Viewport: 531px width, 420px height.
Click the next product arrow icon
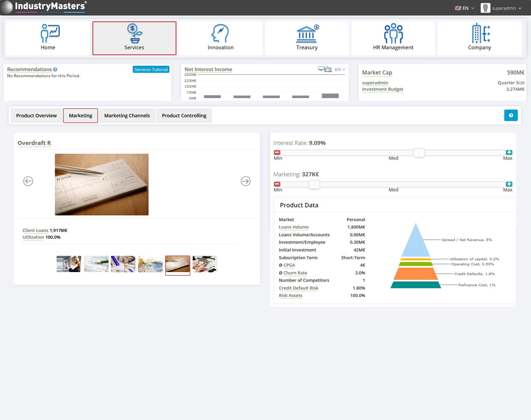[x=245, y=181]
